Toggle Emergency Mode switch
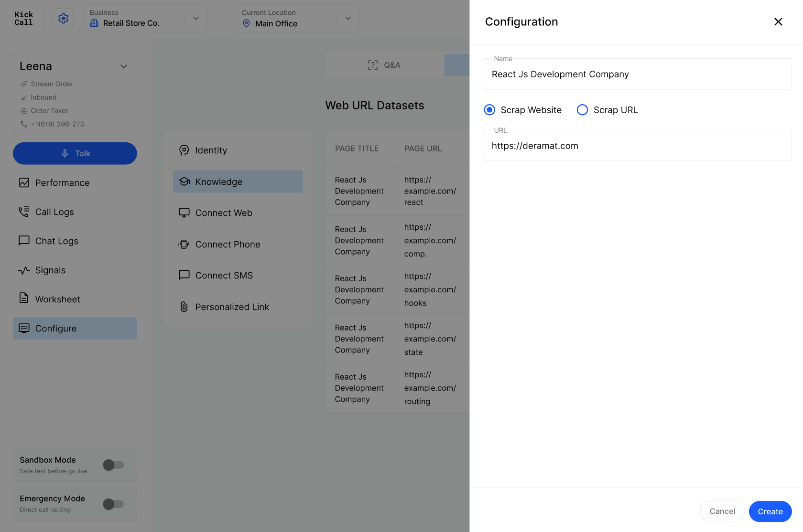This screenshot has width=803, height=532. pos(114,504)
